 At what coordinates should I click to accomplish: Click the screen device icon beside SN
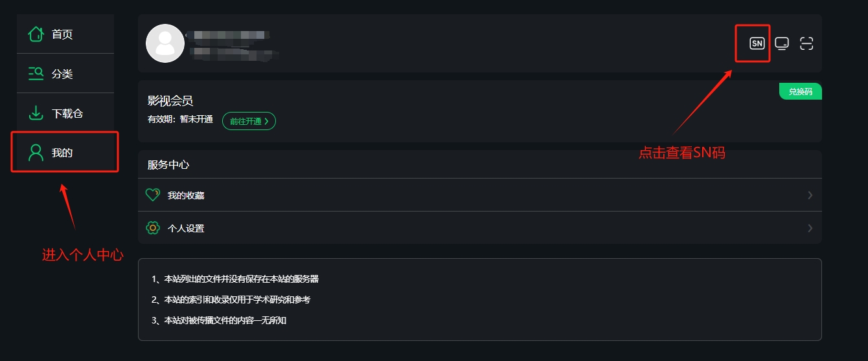click(782, 43)
